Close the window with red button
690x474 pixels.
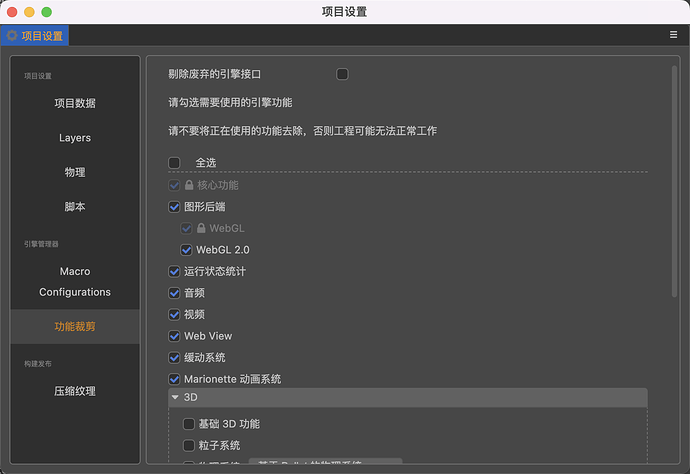coord(12,12)
